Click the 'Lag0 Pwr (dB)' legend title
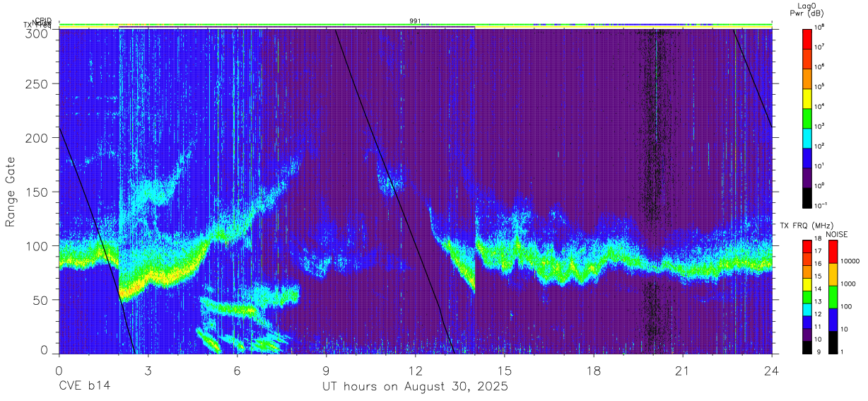The image size is (868, 401). click(807, 9)
